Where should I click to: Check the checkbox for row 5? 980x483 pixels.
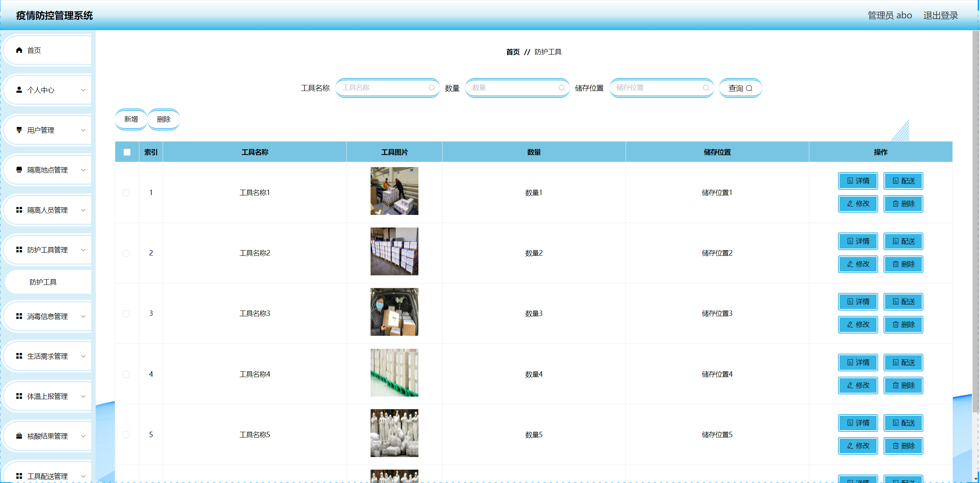coord(126,435)
